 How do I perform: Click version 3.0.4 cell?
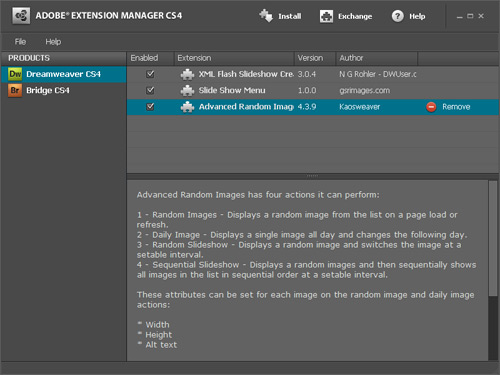click(x=307, y=74)
